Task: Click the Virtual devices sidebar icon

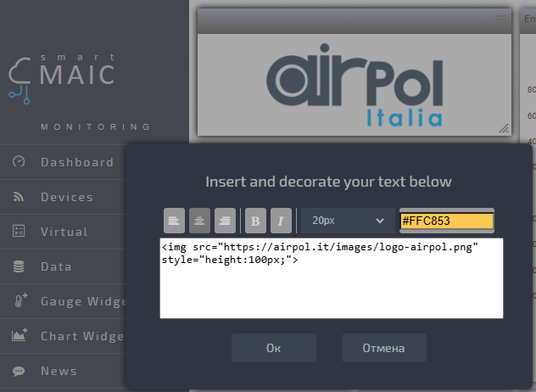Action: coord(19,232)
